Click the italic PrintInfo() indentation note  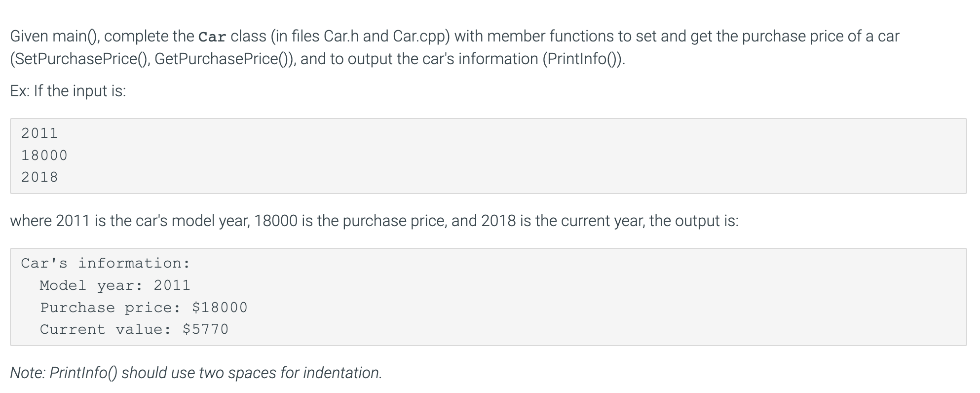click(196, 373)
